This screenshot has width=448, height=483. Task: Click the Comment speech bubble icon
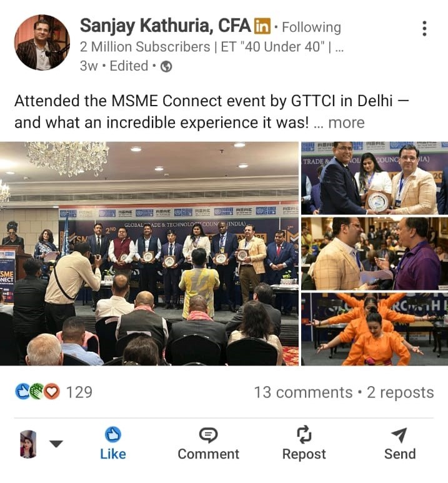[x=208, y=435]
